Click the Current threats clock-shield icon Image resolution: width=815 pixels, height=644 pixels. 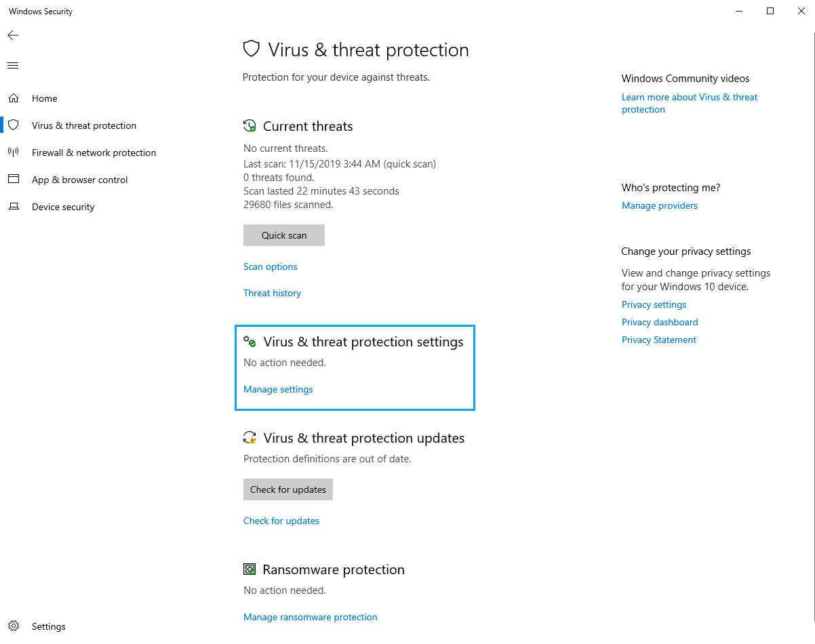(250, 126)
